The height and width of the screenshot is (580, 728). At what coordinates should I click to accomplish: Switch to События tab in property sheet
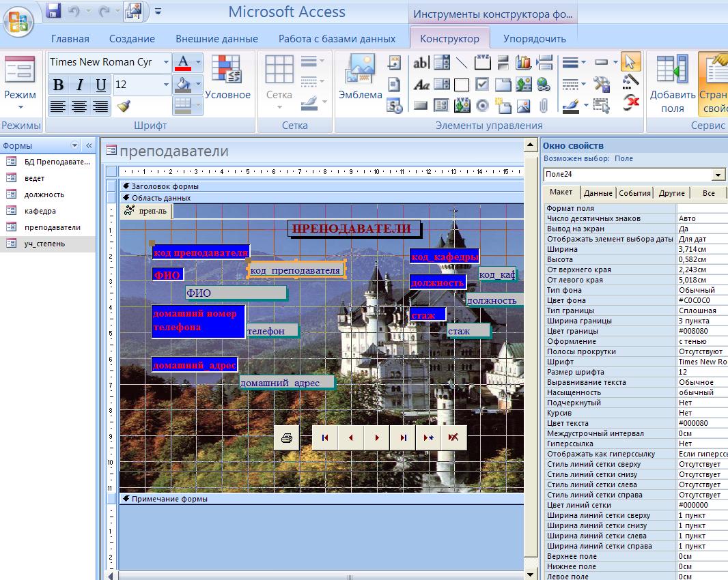(x=634, y=193)
